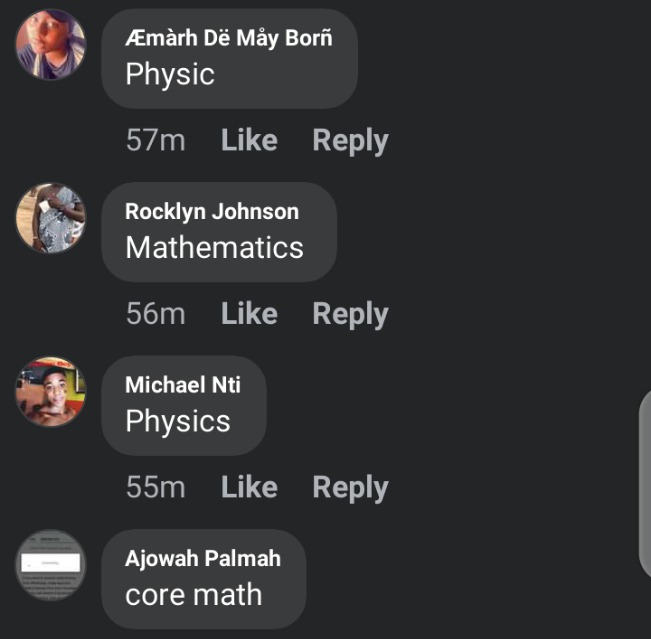Screen dimensions: 651x639
Task: Like Michael Nti's Physics comment
Action: (249, 487)
